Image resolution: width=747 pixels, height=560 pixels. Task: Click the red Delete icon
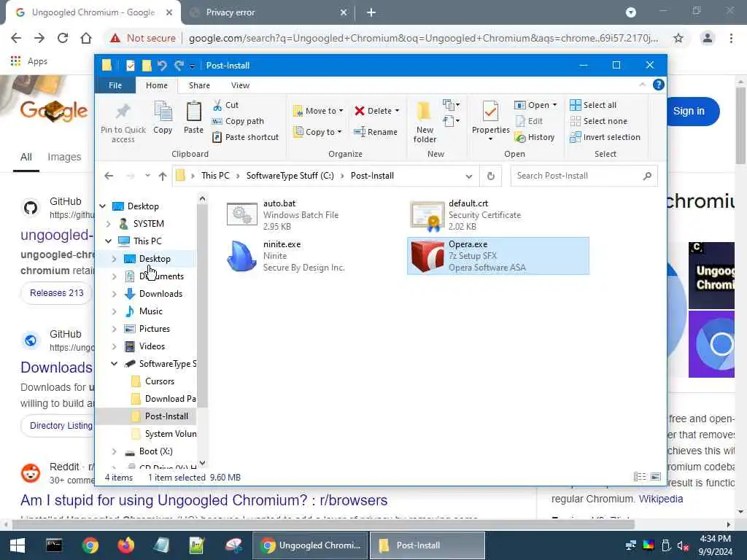click(360, 111)
